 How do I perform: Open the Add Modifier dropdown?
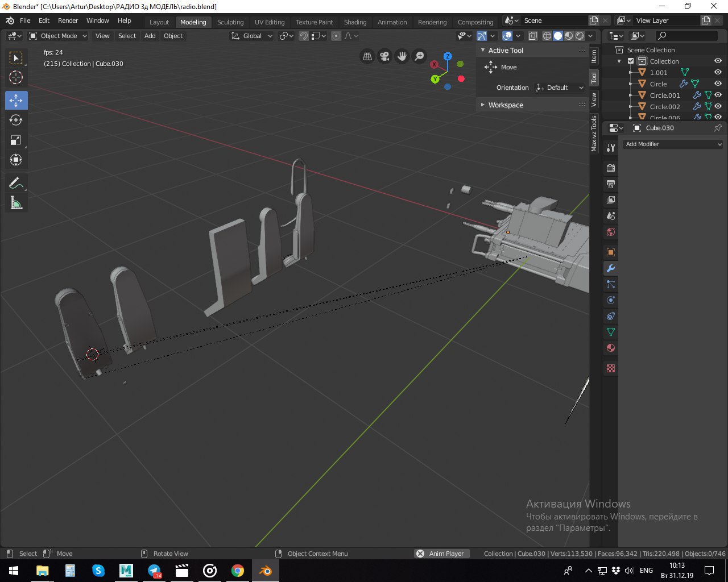[x=673, y=144]
